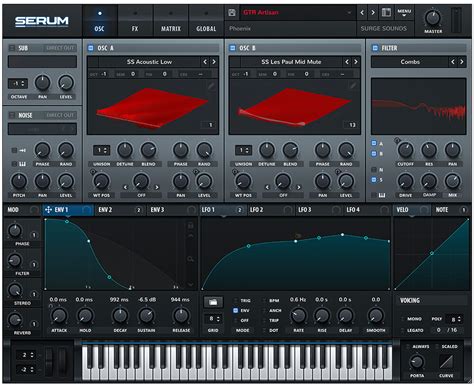The image size is (474, 386).
Task: Disable OSC B power switch
Action: pyautogui.click(x=233, y=48)
